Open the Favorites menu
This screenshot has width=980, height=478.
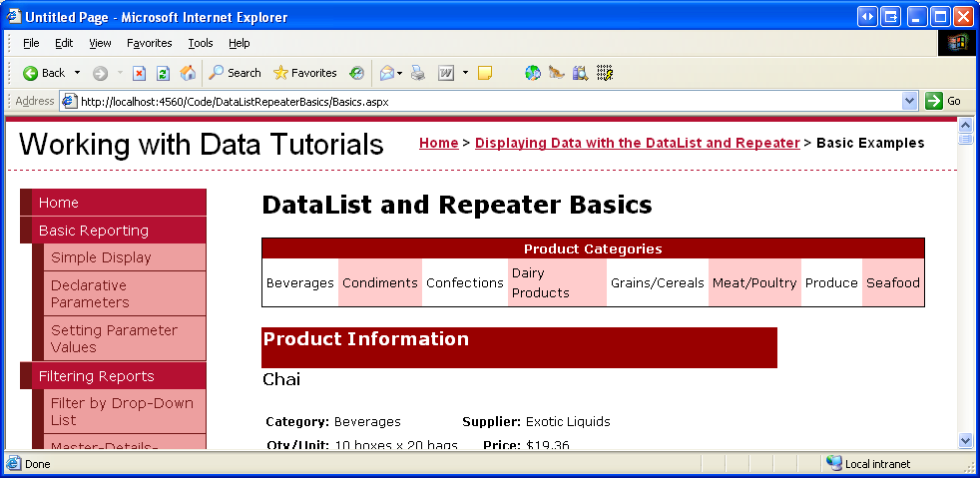[149, 43]
